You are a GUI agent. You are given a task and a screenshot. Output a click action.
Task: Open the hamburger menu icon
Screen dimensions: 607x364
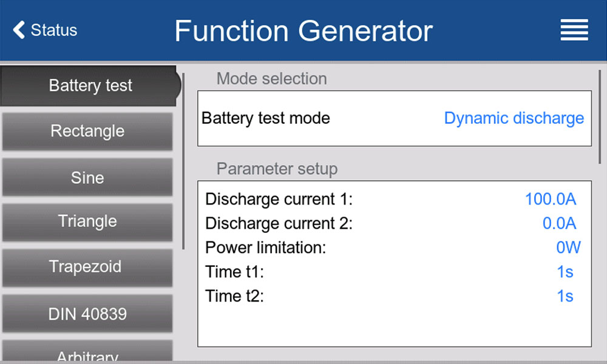pyautogui.click(x=574, y=30)
